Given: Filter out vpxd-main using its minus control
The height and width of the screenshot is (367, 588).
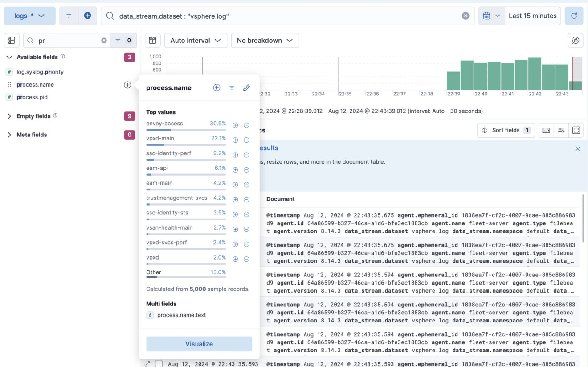Looking at the screenshot, I should coord(246,140).
